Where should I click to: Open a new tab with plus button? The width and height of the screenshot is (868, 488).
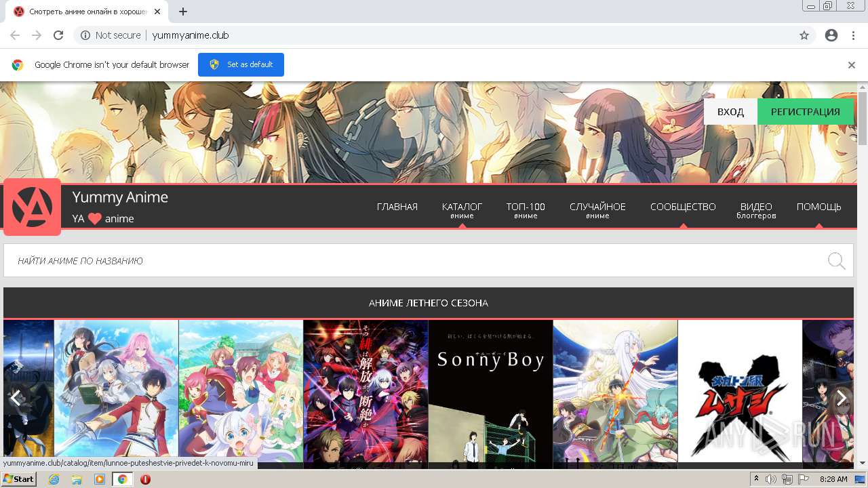[x=183, y=12]
